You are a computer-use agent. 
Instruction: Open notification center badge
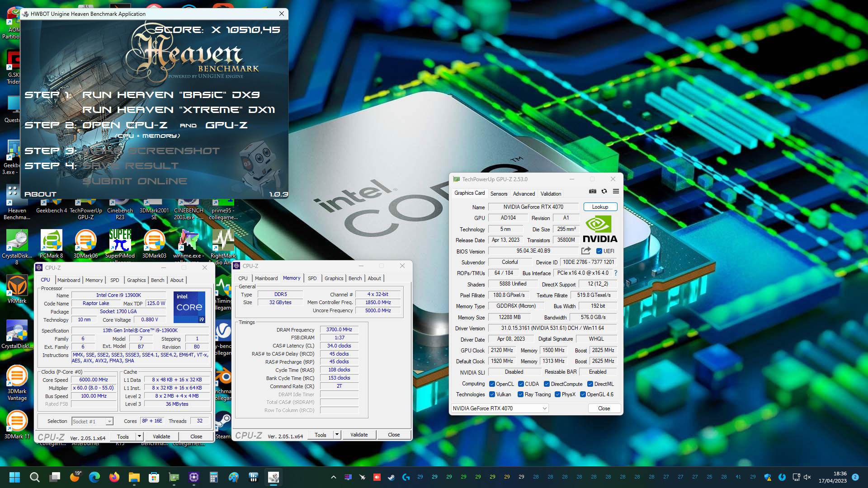[x=855, y=477]
